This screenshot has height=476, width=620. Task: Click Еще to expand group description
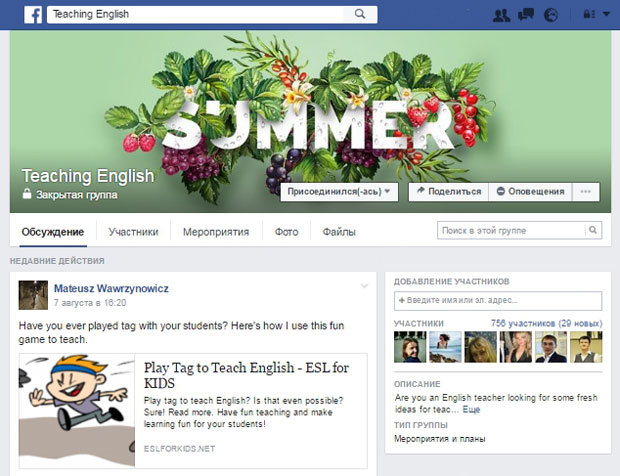click(x=471, y=410)
